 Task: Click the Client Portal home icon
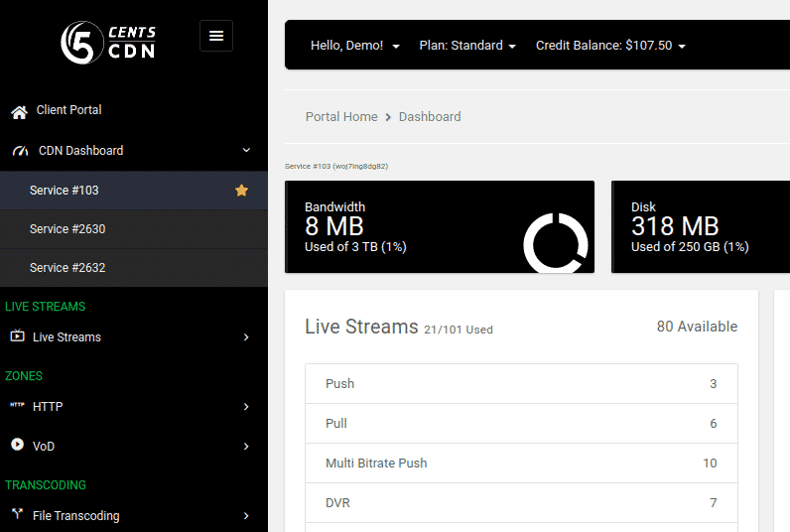pos(19,112)
